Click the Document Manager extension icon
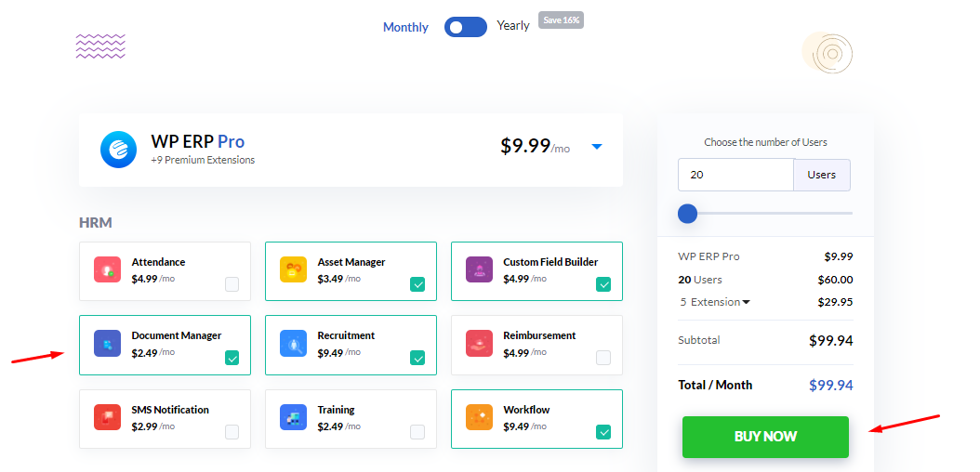Image resolution: width=980 pixels, height=472 pixels. [x=108, y=344]
